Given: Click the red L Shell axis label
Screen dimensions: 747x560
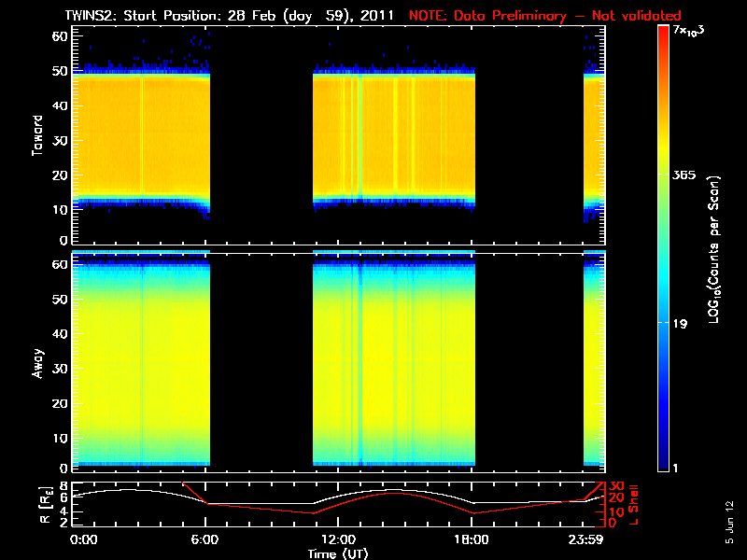Looking at the screenshot, I should tap(635, 503).
